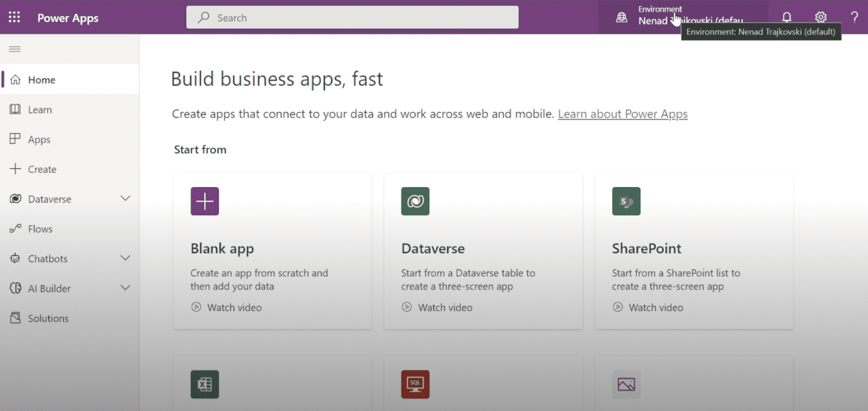
Task: Open settings gear icon
Action: (821, 17)
